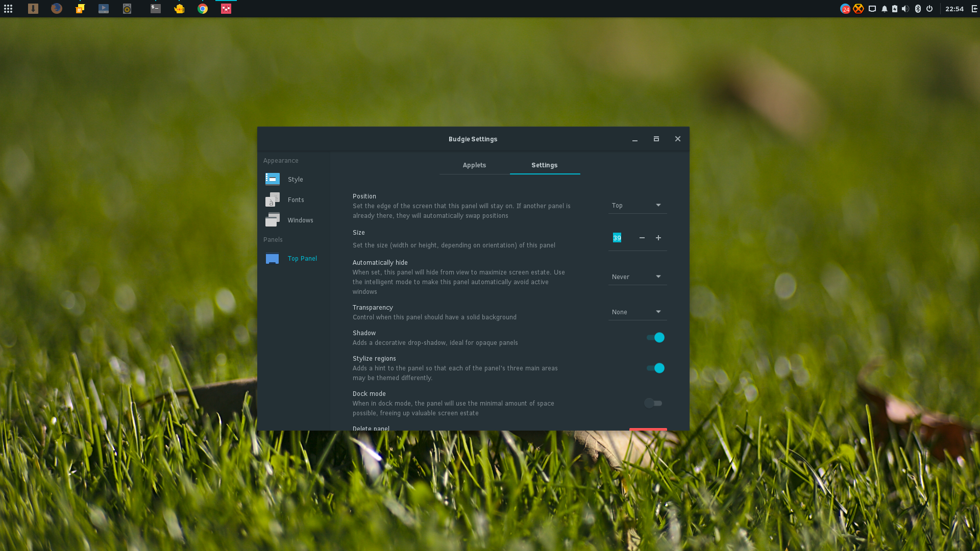The image size is (980, 551).
Task: Click the Dock mode setting label
Action: coord(369,393)
